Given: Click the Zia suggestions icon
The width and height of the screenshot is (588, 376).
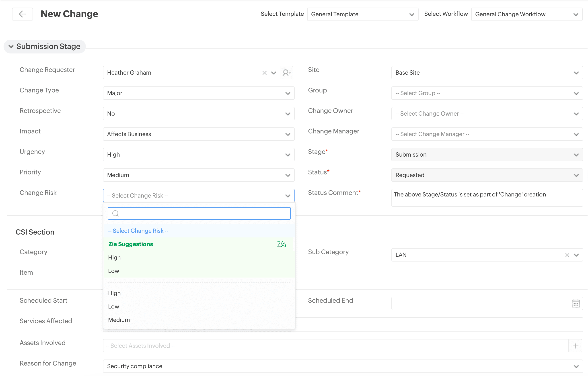Looking at the screenshot, I should [x=282, y=244].
